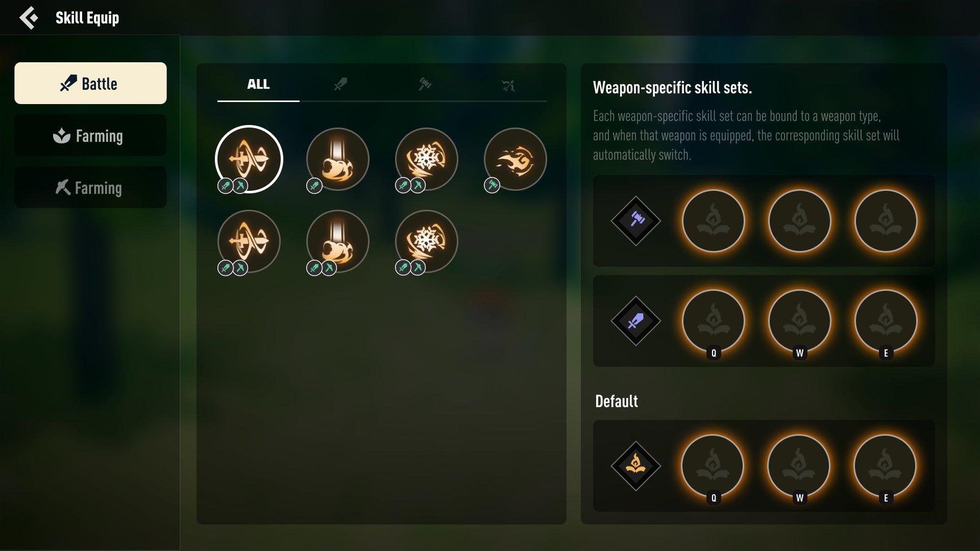Open the Farming category with sprout icon
The image size is (980, 551).
coord(90,135)
